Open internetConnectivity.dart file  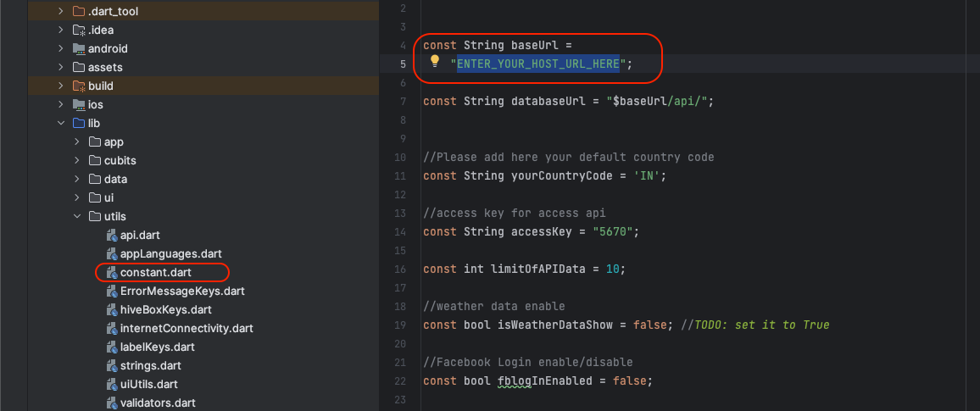coord(187,329)
